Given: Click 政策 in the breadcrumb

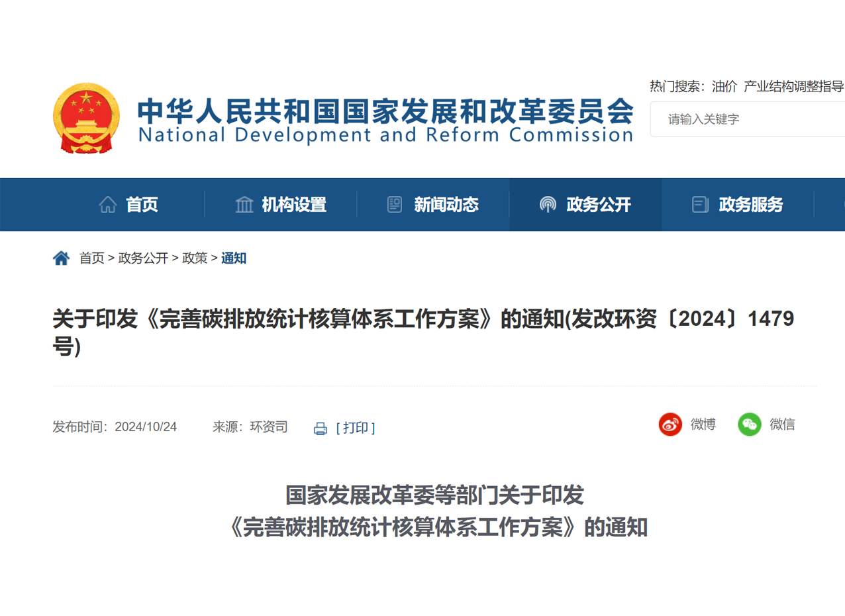Looking at the screenshot, I should [195, 258].
